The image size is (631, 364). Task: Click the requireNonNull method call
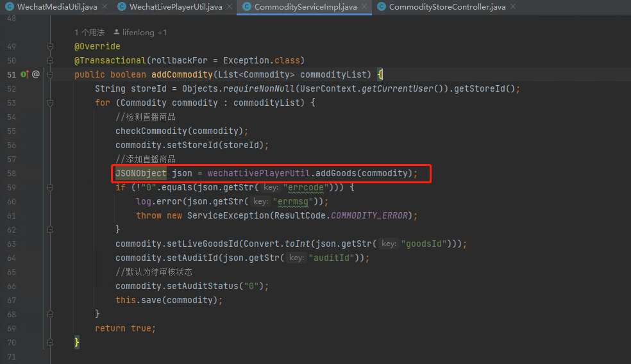click(259, 88)
